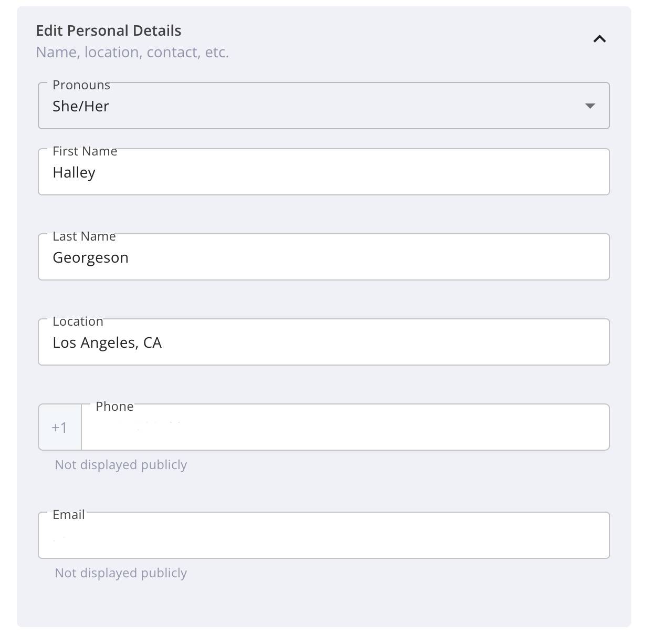Focus the Last Name input field
648x644 pixels.
point(324,257)
